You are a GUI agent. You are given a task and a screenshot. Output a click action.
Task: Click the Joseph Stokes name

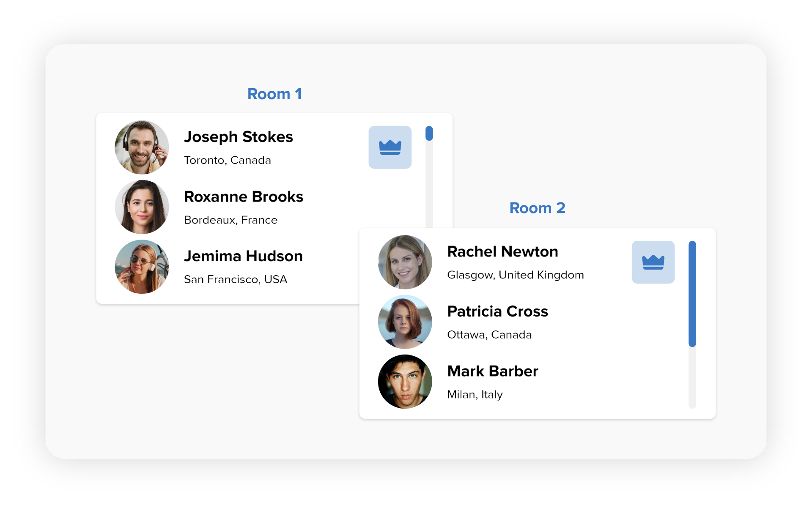(238, 137)
